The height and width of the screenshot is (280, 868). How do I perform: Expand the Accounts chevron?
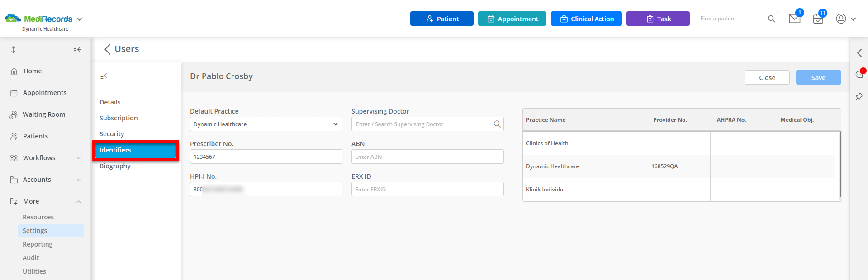point(78,180)
